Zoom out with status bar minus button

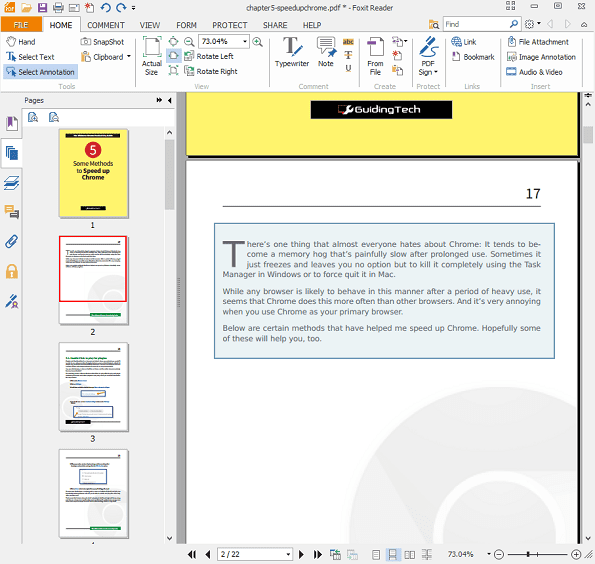click(499, 555)
